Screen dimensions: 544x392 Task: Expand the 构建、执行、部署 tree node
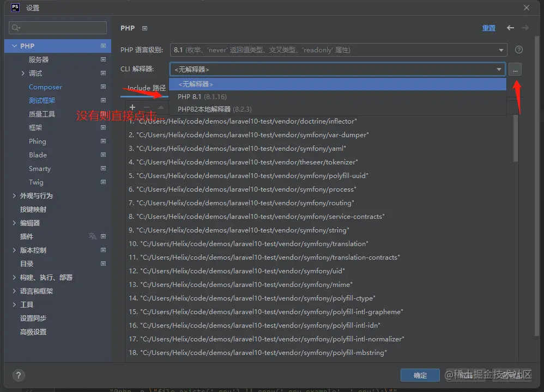tap(14, 277)
